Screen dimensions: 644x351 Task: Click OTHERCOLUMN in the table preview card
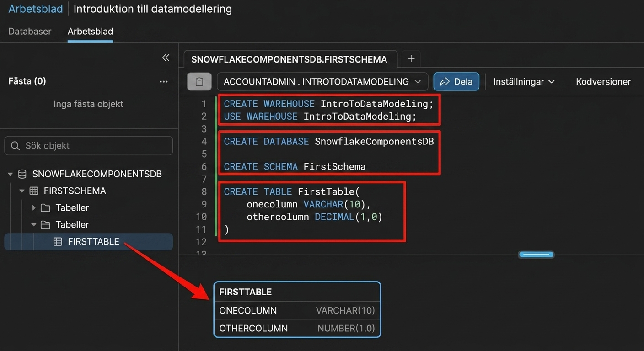[253, 329]
